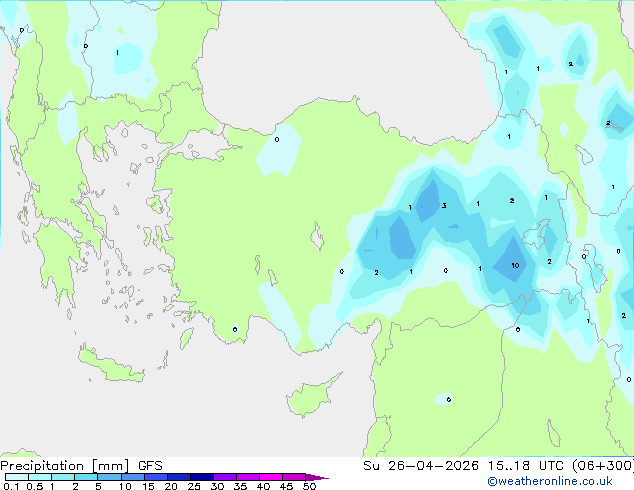Screen dimensions: 634x490
Task: Click the 20–25 mm legend color swatch
Action: click(179, 477)
